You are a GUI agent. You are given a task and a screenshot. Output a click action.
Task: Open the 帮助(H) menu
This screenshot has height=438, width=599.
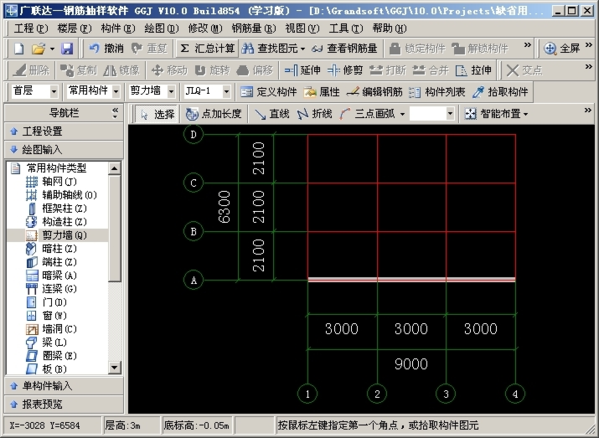point(390,28)
